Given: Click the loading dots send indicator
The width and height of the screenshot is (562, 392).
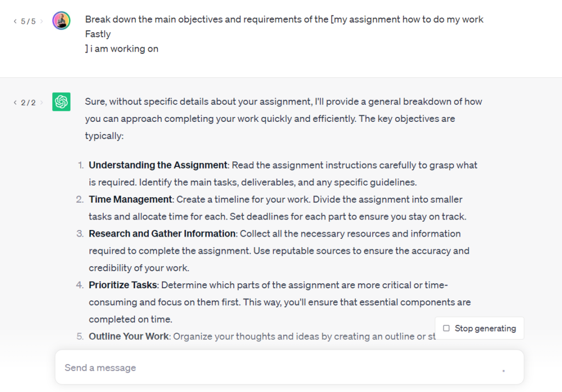Looking at the screenshot, I should pyautogui.click(x=504, y=371).
